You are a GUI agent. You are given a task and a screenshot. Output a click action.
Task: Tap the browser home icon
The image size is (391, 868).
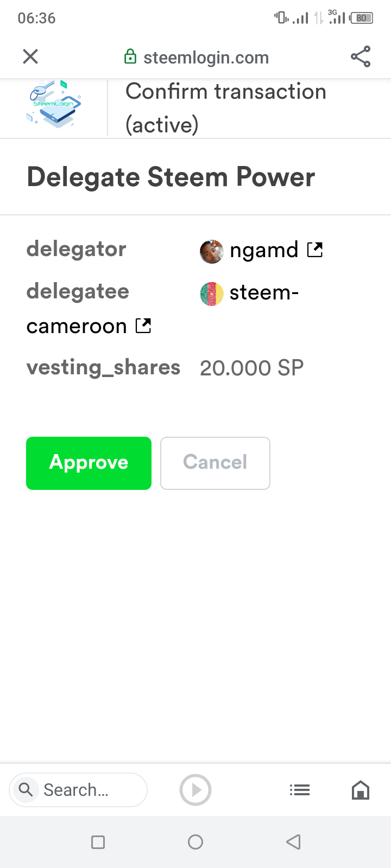361,790
